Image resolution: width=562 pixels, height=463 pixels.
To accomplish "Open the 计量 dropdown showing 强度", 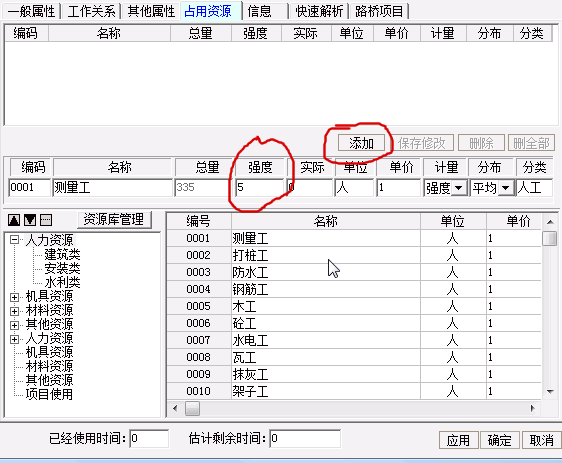I will (459, 188).
